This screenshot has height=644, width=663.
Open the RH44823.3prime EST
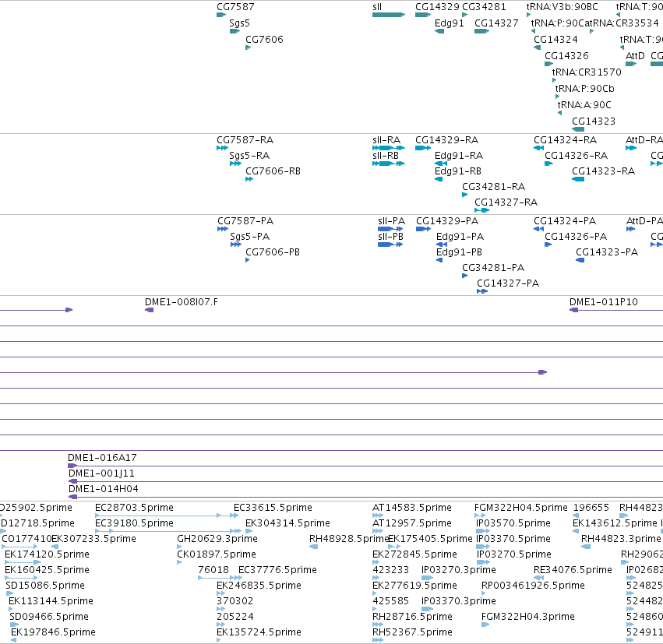[586, 547]
